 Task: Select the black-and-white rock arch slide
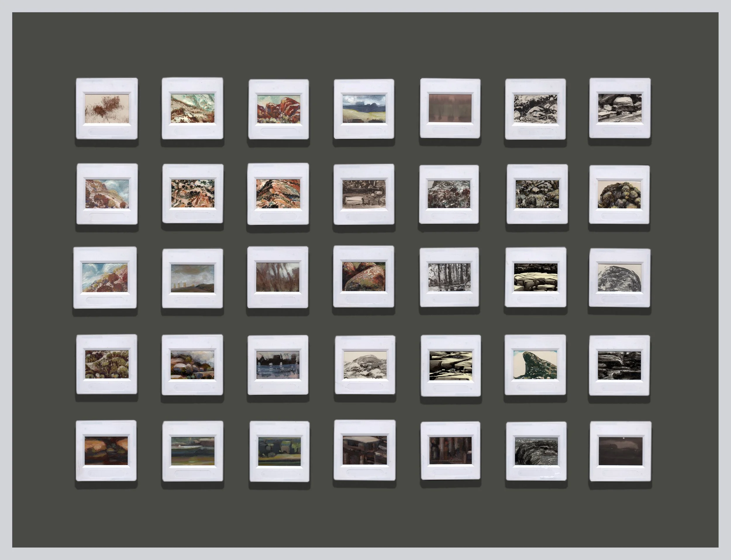tap(620, 108)
